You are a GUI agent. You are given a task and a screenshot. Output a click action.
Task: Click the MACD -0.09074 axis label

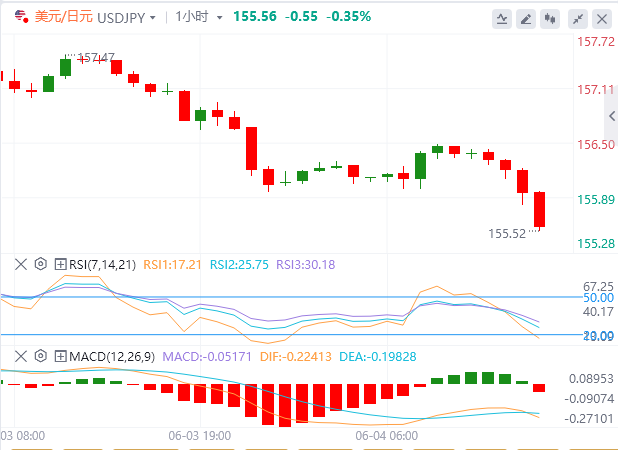coord(589,399)
